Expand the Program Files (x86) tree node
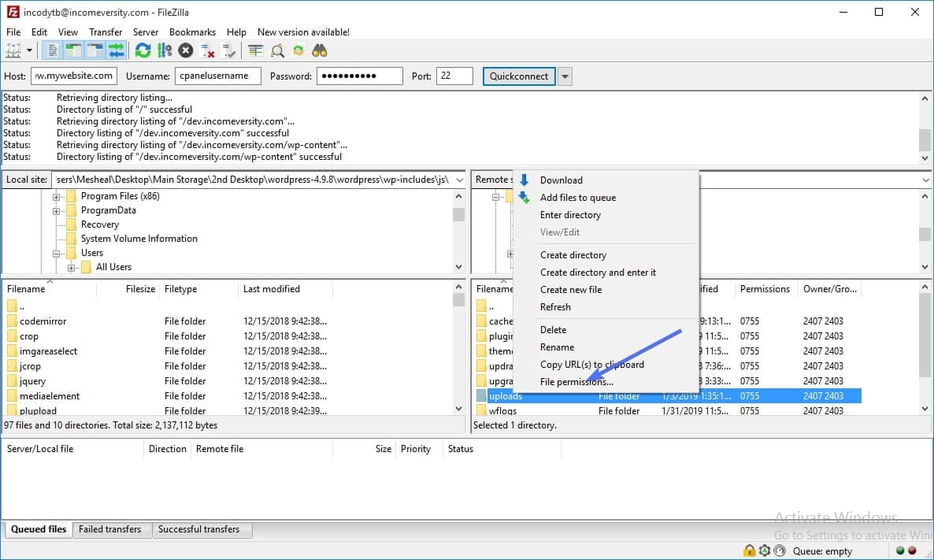The image size is (934, 560). (56, 197)
